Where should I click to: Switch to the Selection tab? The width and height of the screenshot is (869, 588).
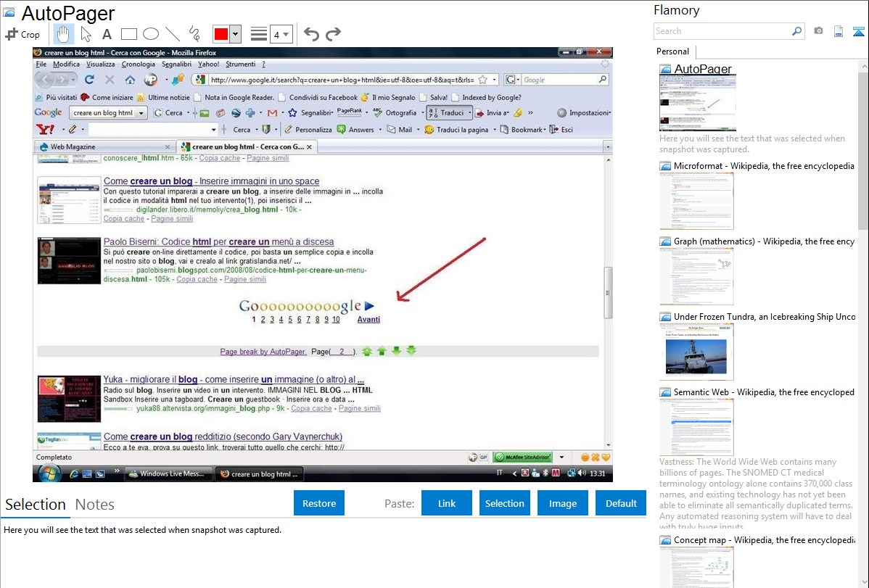click(x=36, y=505)
